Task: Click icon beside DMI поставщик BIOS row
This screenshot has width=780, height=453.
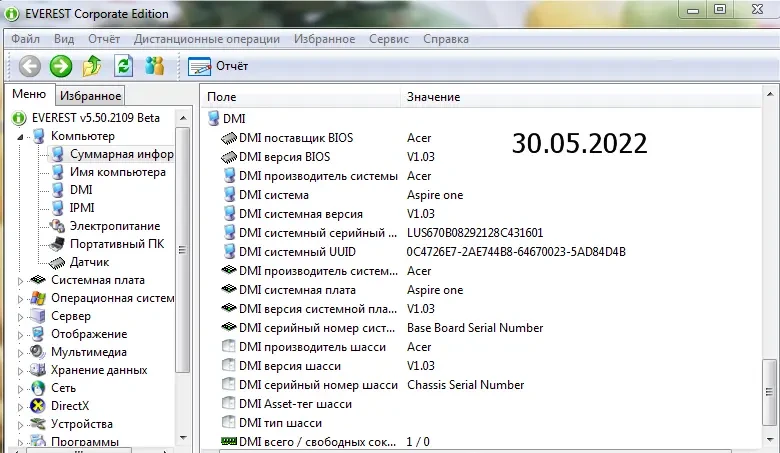Action: tap(229, 138)
